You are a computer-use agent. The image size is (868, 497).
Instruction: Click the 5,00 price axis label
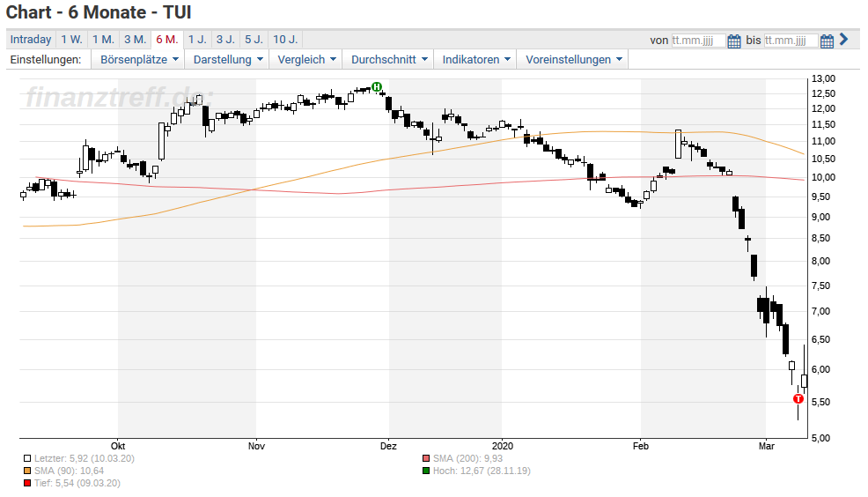(x=821, y=438)
